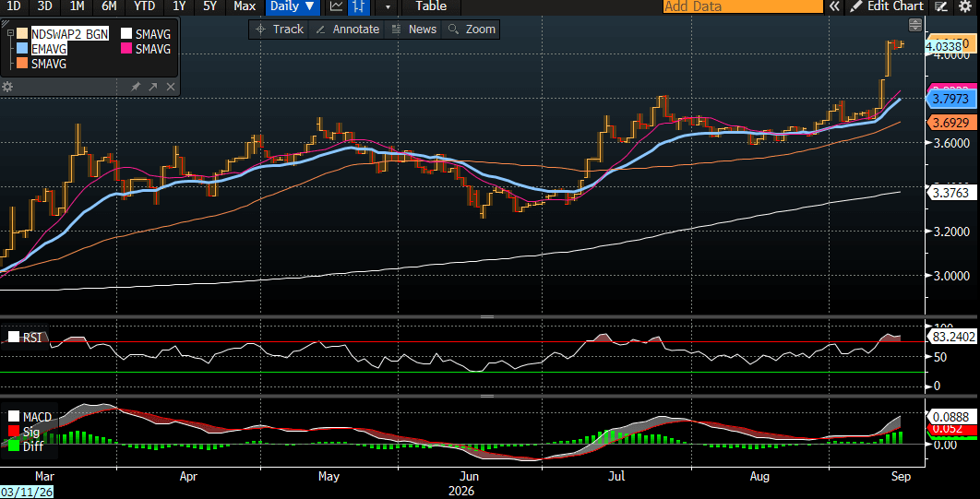Click the legend drag handle icon
Viewport: 980px width, 499px height.
(x=7, y=23)
